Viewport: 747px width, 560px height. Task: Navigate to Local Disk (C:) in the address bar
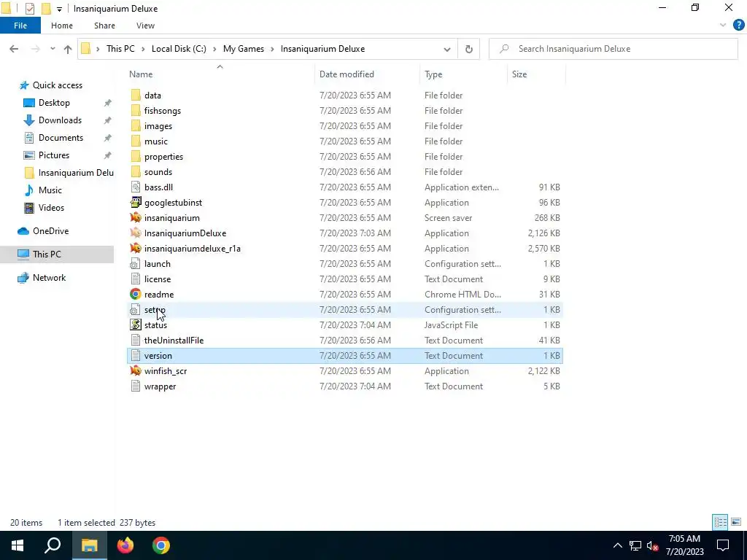(x=179, y=49)
